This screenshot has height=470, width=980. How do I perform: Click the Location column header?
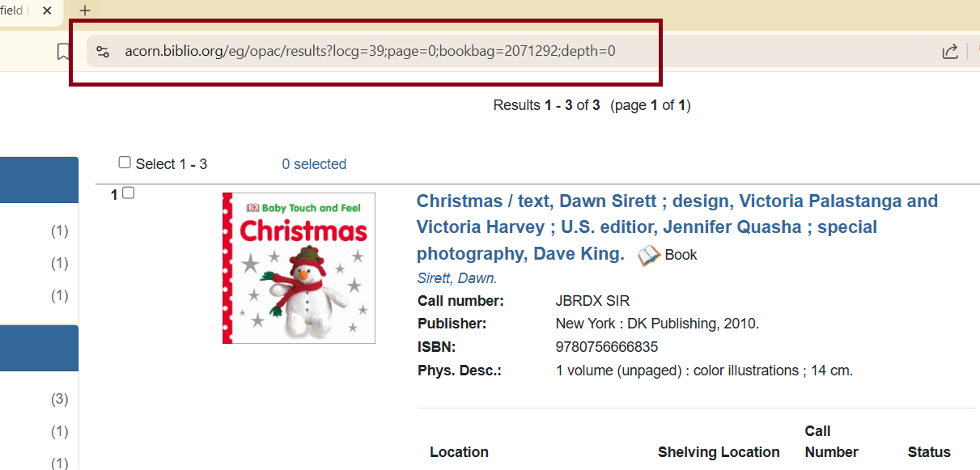click(x=459, y=452)
